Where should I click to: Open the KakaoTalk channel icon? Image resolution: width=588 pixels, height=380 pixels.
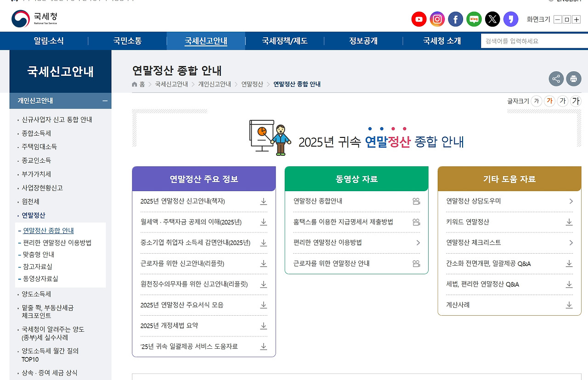(510, 19)
